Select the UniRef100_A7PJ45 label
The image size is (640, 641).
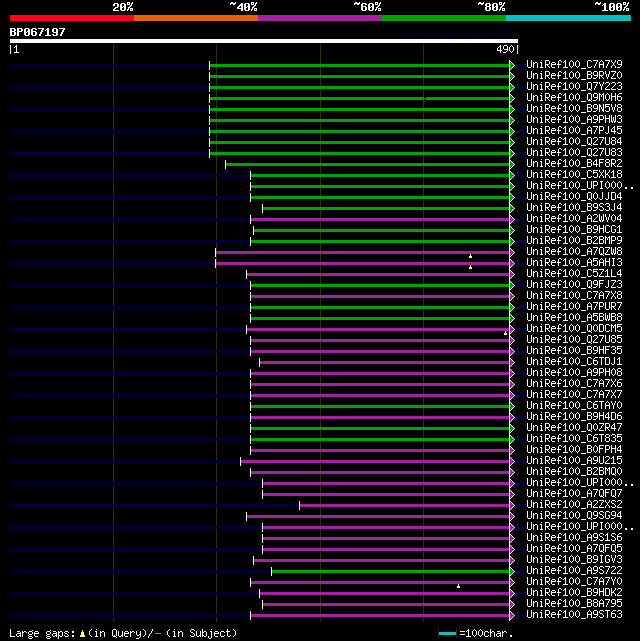[x=574, y=131]
